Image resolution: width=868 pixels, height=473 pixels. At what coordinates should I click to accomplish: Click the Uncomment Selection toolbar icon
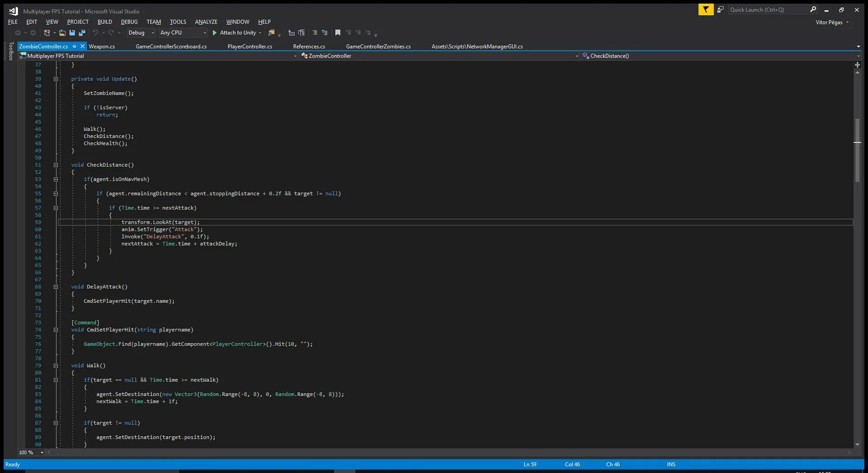click(325, 33)
